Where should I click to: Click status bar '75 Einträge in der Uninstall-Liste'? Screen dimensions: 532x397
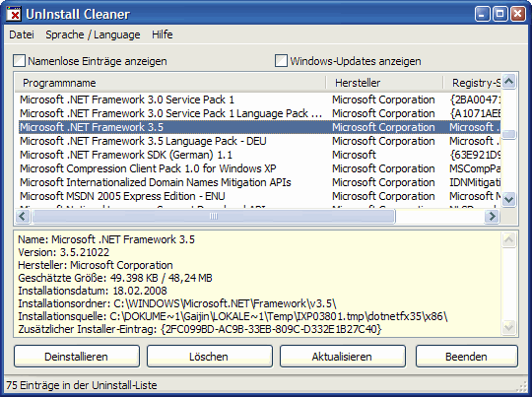tap(82, 385)
